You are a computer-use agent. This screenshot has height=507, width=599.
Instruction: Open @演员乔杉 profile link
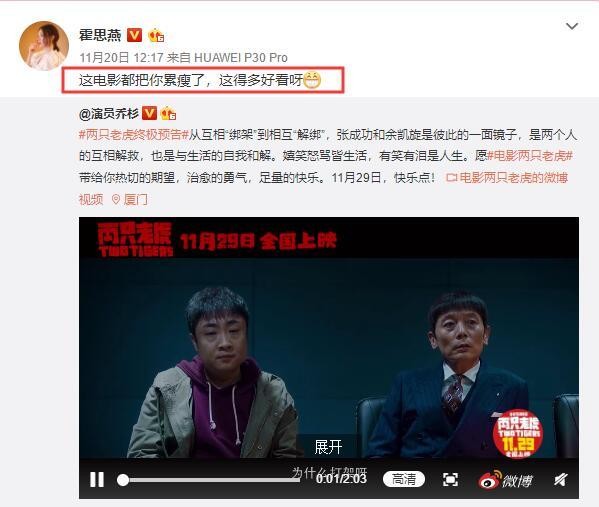[x=109, y=113]
